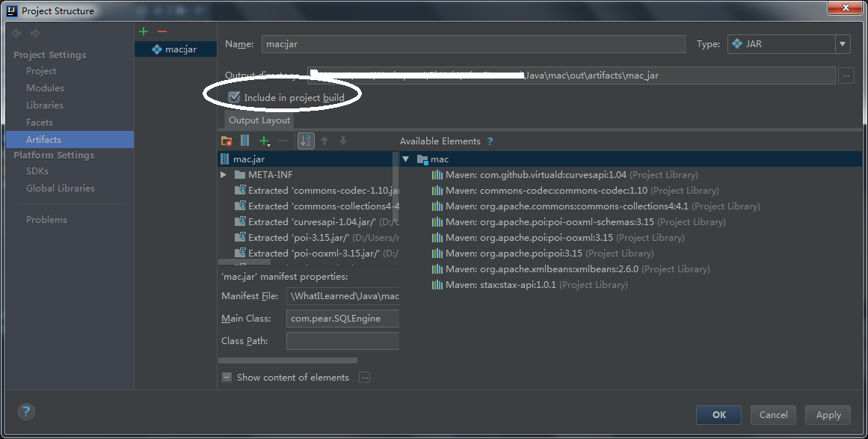Add a copy of element using green plus dropdown
The image size is (868, 439).
click(x=265, y=141)
